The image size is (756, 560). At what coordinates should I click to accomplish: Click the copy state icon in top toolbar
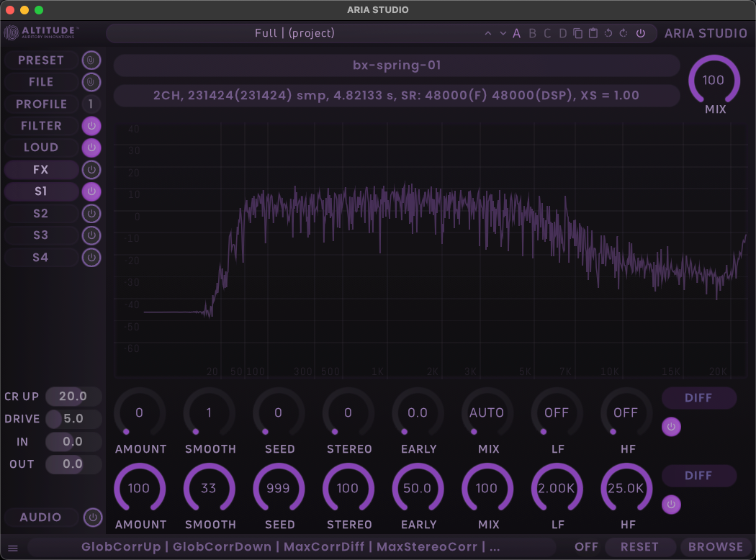click(578, 33)
